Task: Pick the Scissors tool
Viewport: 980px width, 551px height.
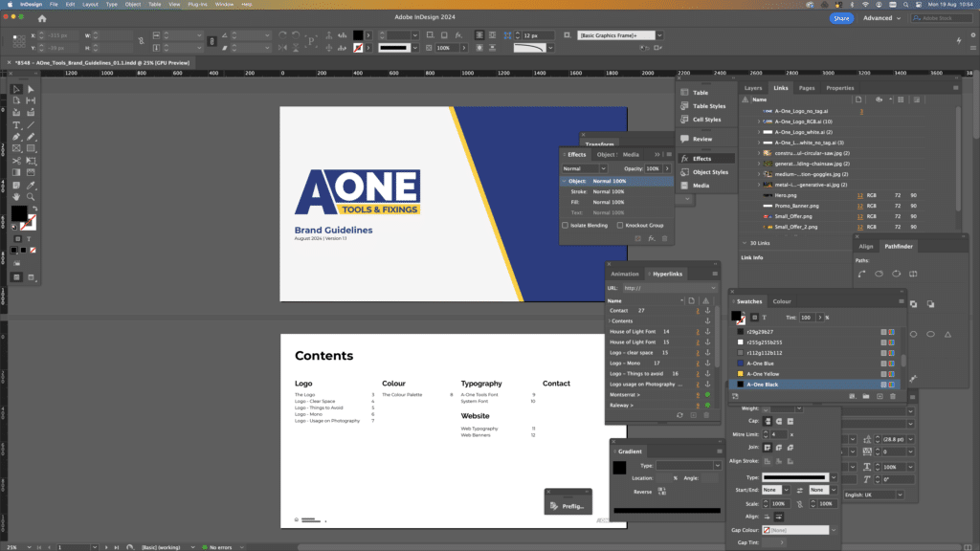Action: [16, 161]
